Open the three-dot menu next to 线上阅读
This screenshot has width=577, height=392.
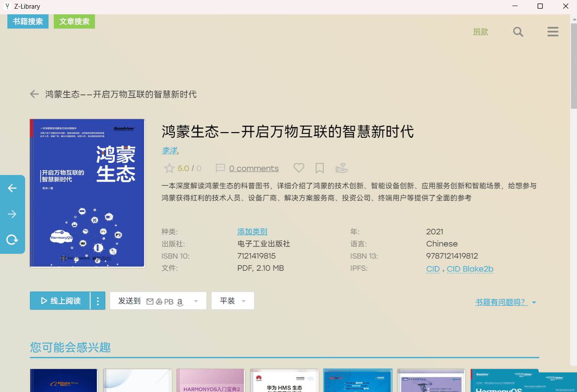[98, 300]
